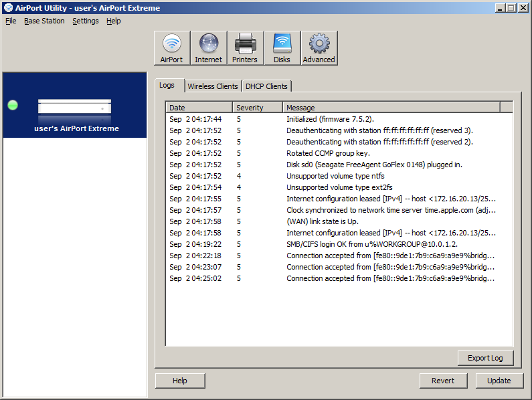Select the 04:22:18 Connection accepted row
532x400 pixels.
pyautogui.click(x=339, y=256)
